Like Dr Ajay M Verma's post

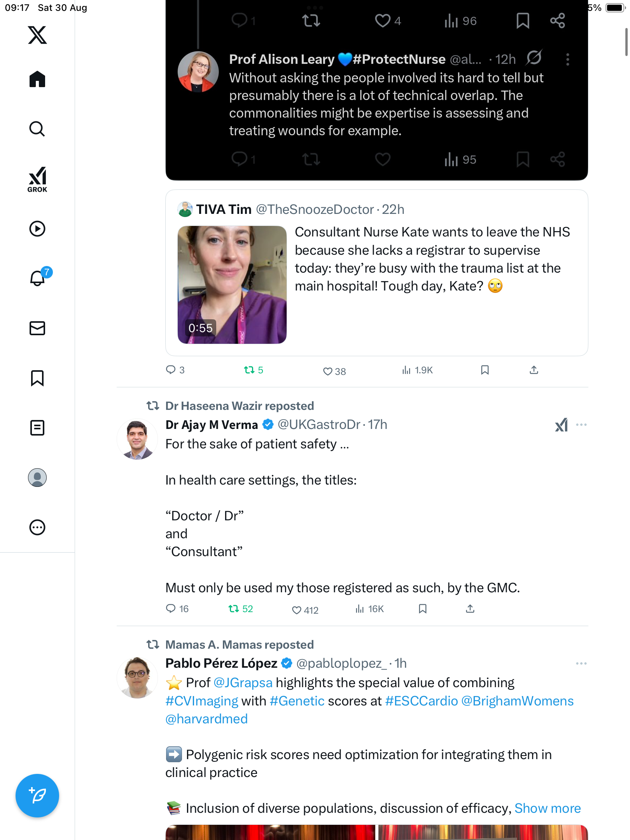click(x=297, y=610)
